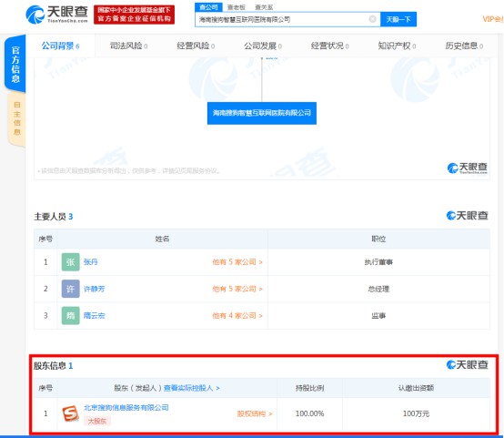
Task: Click the 姓名 column header
Action: point(162,239)
